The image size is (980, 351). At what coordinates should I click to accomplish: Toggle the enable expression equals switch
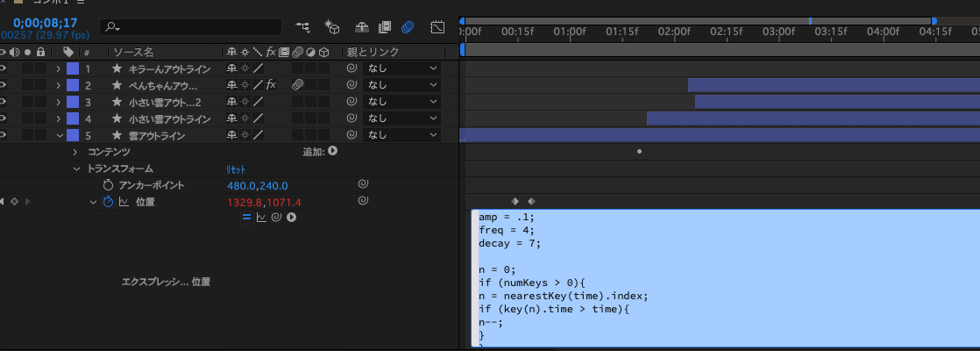[x=246, y=217]
